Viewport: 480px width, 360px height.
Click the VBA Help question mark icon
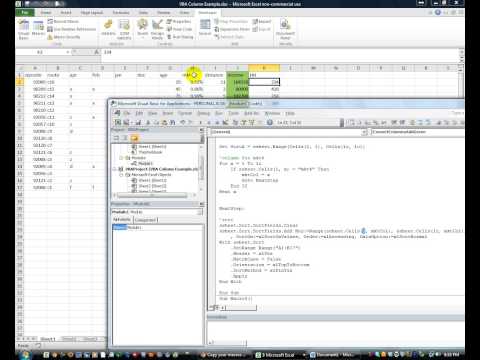(x=270, y=123)
